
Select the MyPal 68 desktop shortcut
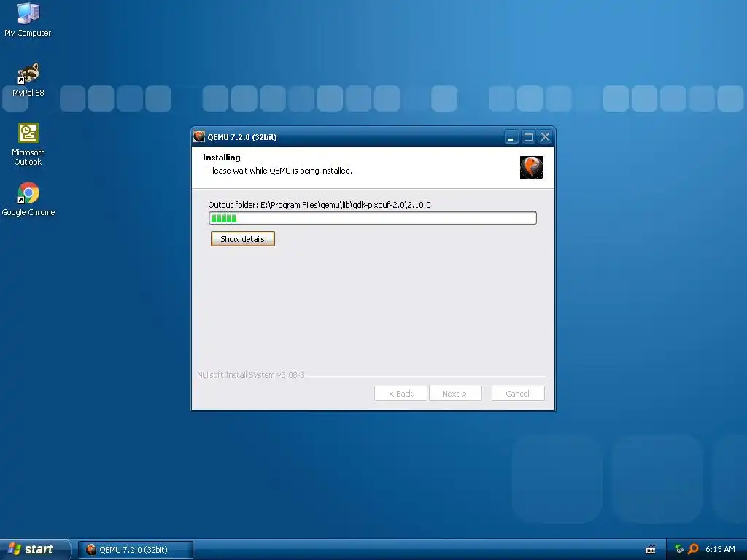coord(28,79)
